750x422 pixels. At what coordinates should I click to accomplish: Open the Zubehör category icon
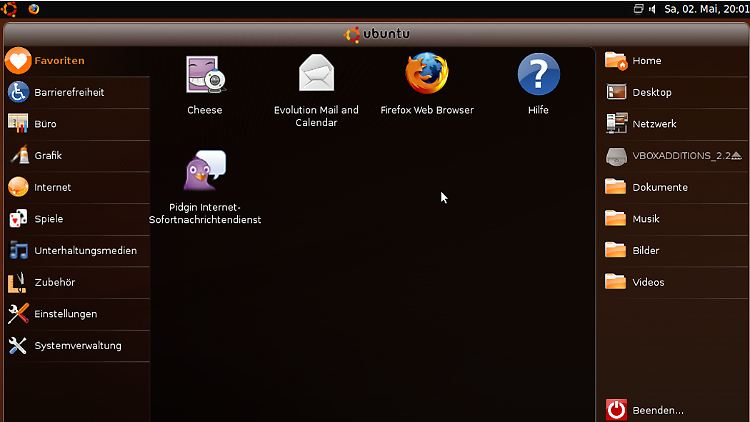tap(17, 282)
